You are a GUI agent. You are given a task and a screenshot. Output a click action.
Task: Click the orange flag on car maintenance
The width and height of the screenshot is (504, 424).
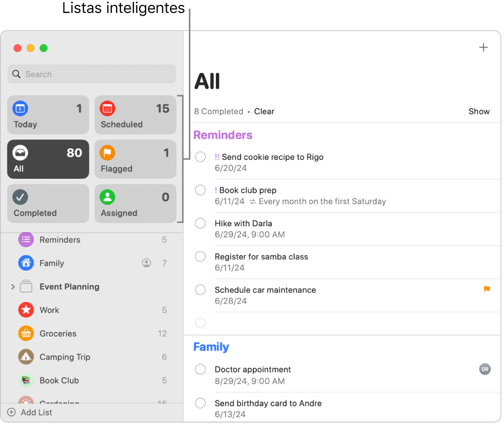coord(487,290)
